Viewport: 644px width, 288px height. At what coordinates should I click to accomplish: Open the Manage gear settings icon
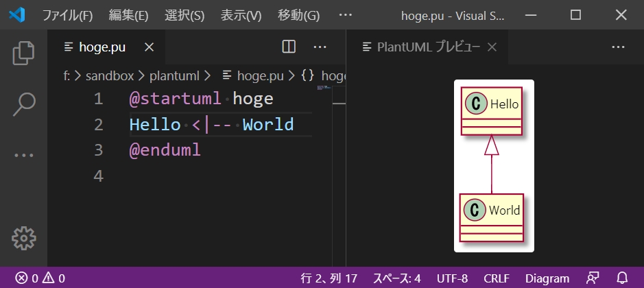[23, 238]
